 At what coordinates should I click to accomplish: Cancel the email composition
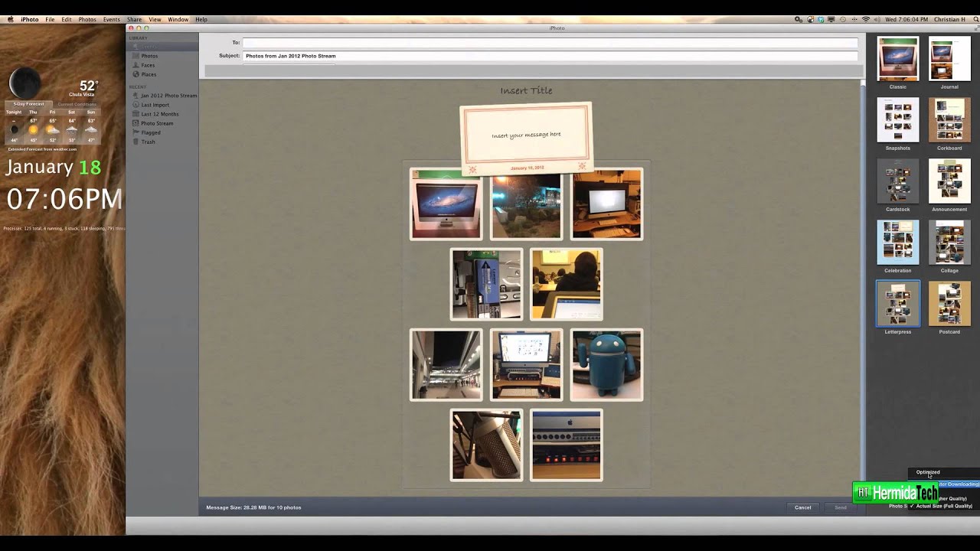(x=802, y=507)
